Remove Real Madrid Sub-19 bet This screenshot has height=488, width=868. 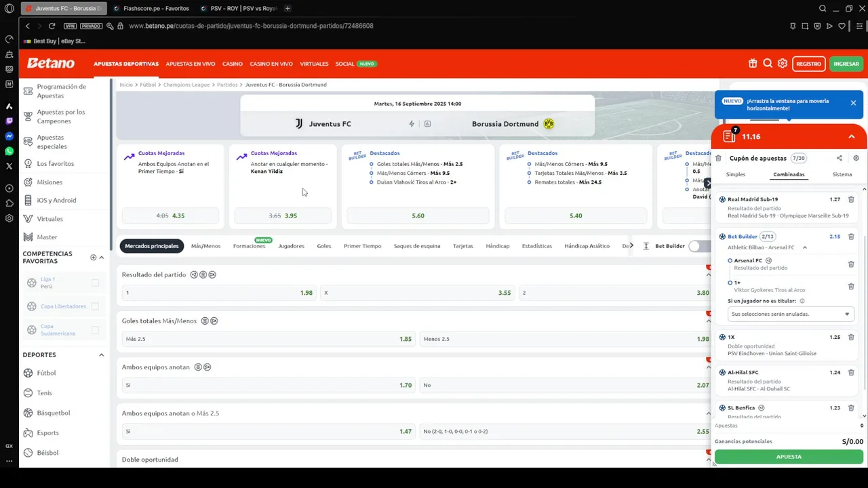(851, 199)
